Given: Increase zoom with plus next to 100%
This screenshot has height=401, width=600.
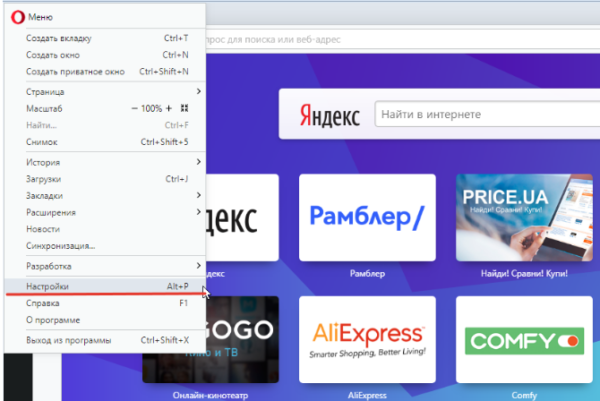Looking at the screenshot, I should click(169, 109).
